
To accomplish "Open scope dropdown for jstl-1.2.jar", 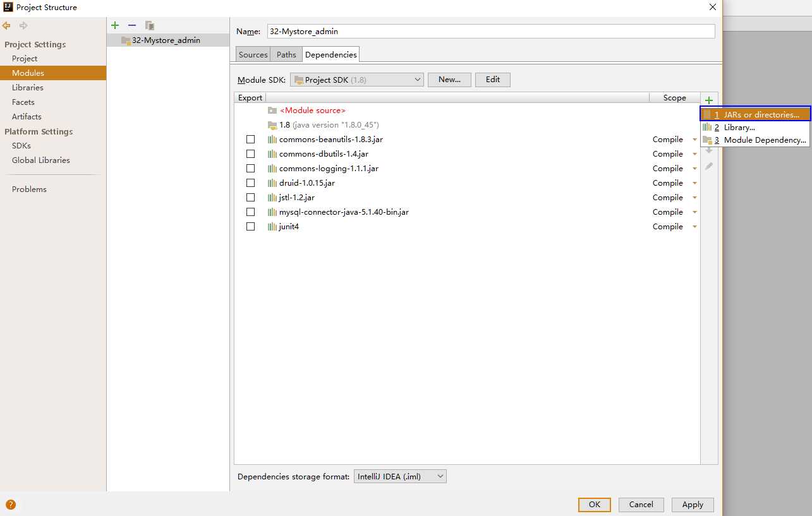I will [x=694, y=198].
